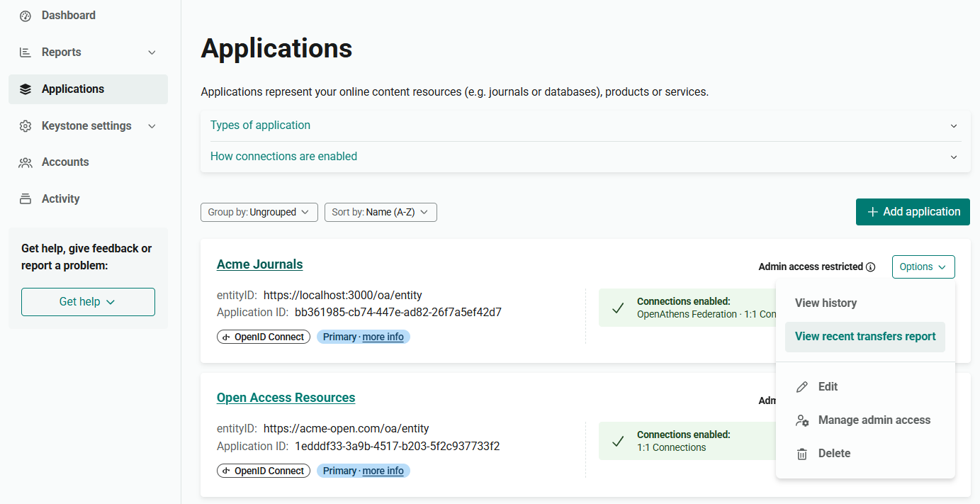Click the Activity icon in sidebar
Viewport: 980px width, 504px height.
(x=26, y=199)
